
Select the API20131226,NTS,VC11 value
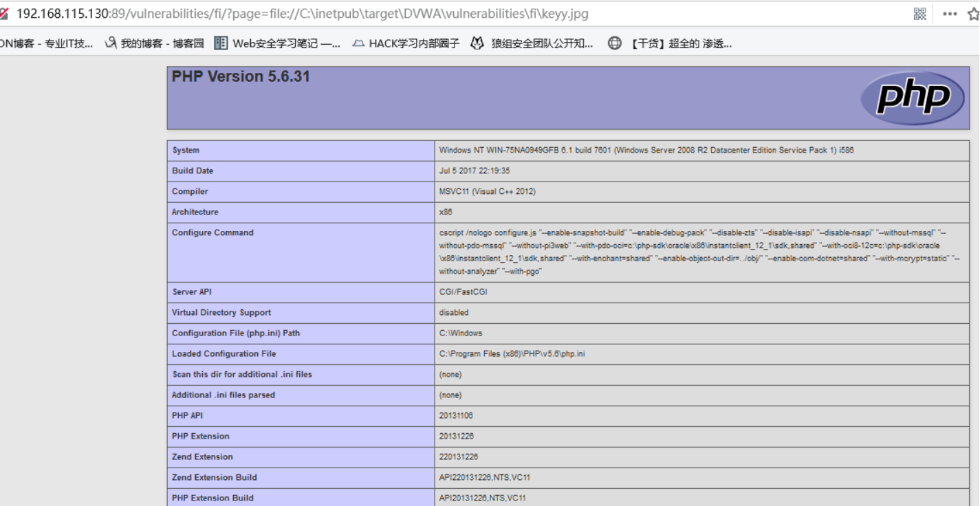[x=483, y=498]
